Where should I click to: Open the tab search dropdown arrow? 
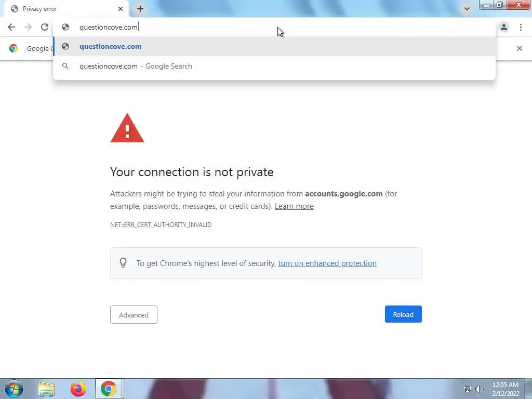[467, 9]
